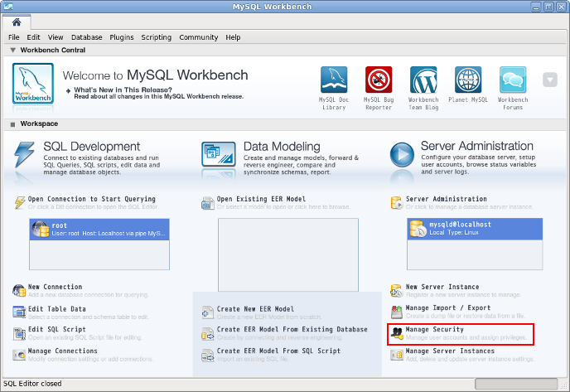Click New Server Instance link
The width and height of the screenshot is (570, 392).
coord(442,287)
